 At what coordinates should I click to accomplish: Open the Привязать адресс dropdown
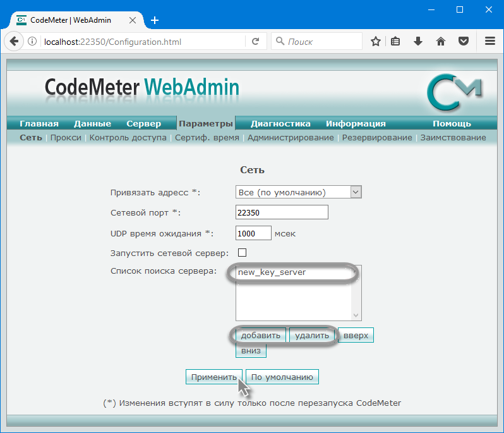point(299,192)
